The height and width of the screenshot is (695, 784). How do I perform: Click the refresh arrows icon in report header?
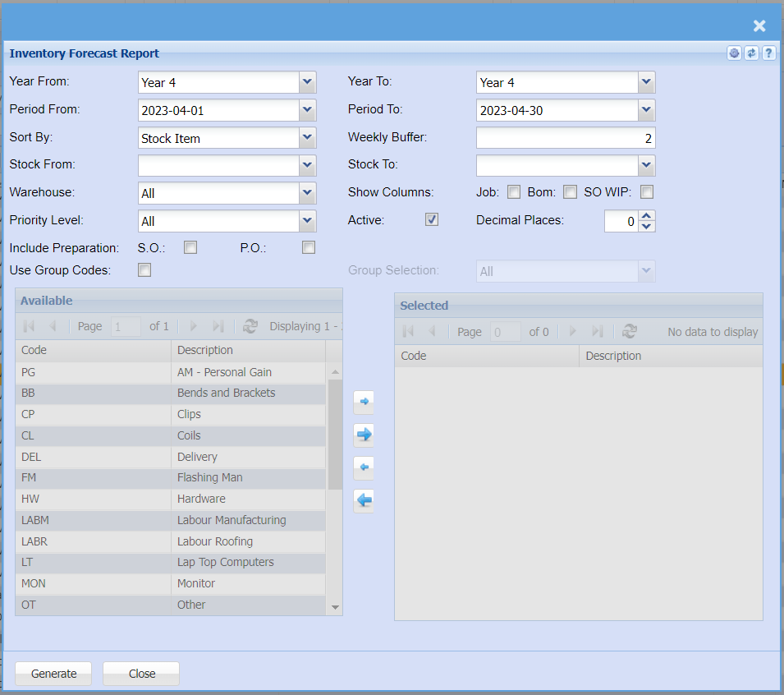751,53
